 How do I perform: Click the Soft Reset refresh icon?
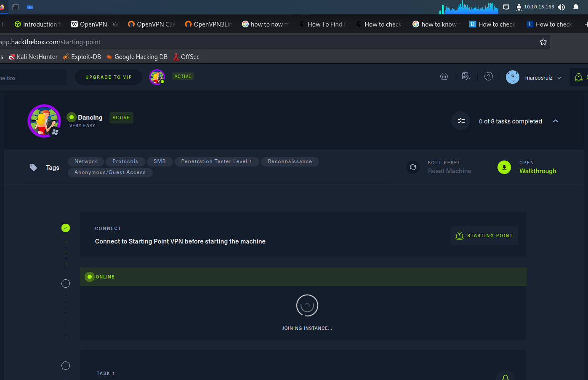413,167
